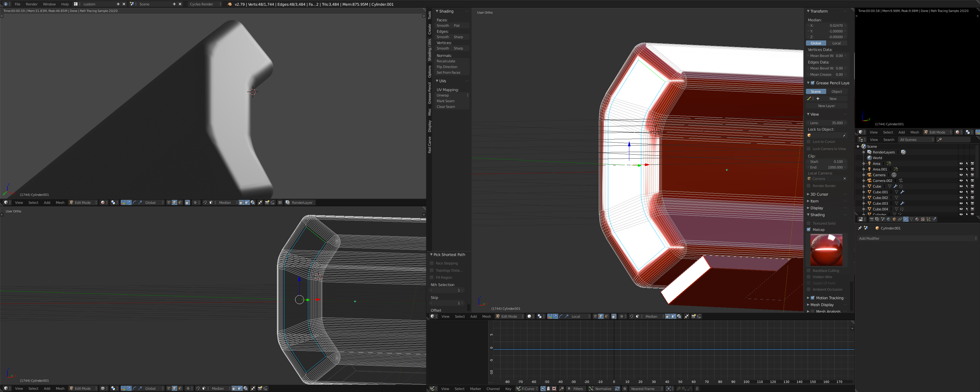Open All Scenes outliner display dropdown
The height and width of the screenshot is (392, 980).
(916, 139)
